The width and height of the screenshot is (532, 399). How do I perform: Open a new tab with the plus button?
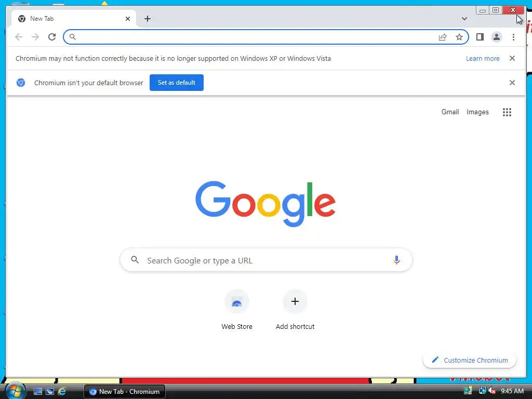pos(147,19)
